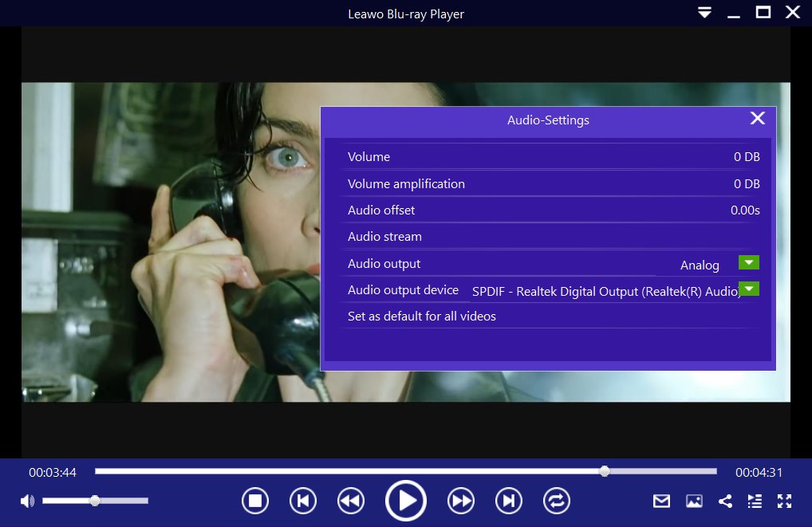The height and width of the screenshot is (527, 812).
Task: Open the playlist icon
Action: click(755, 501)
